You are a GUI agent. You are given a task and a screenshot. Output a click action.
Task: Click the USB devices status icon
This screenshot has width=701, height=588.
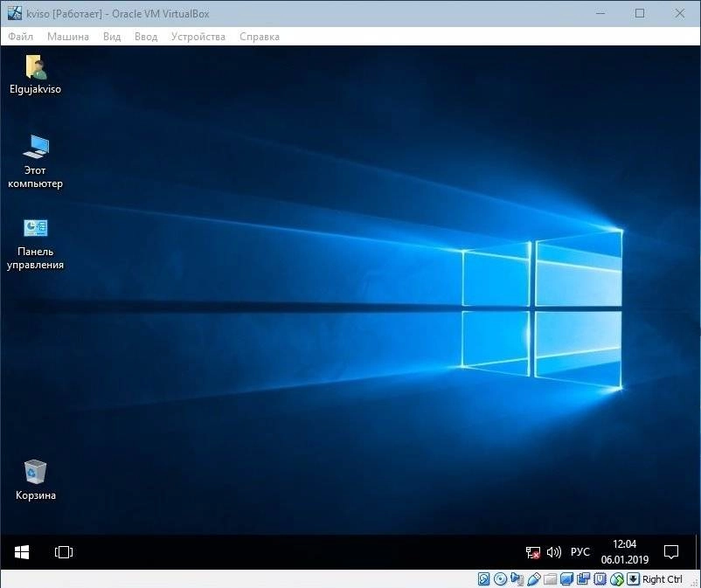pos(534,579)
